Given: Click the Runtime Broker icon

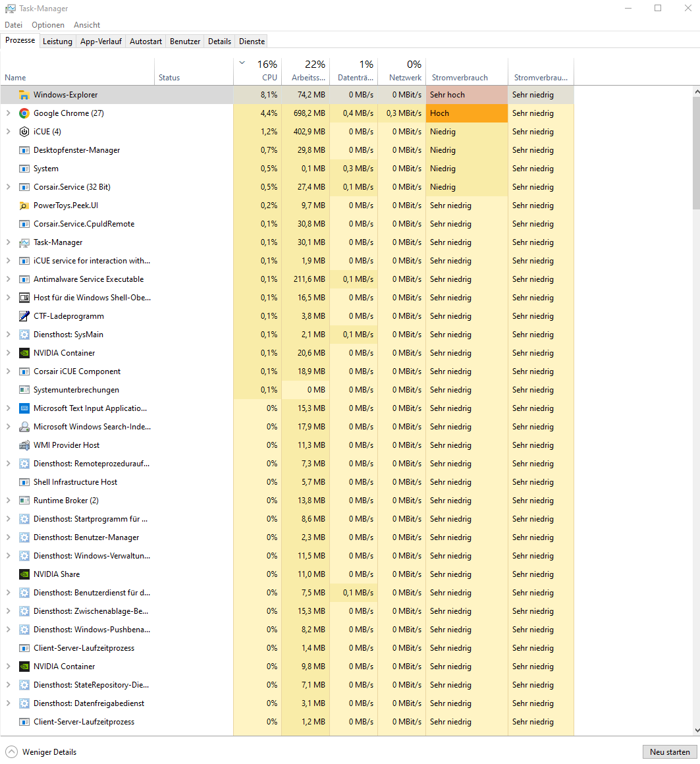Looking at the screenshot, I should point(24,501).
